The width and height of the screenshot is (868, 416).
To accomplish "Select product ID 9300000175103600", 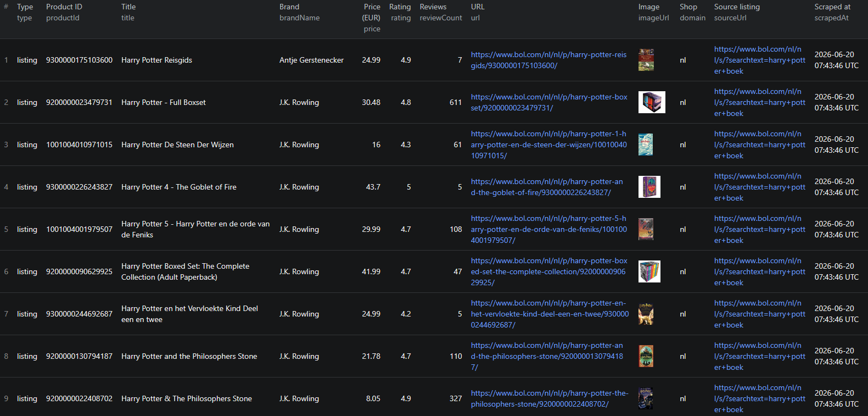I will coord(79,60).
